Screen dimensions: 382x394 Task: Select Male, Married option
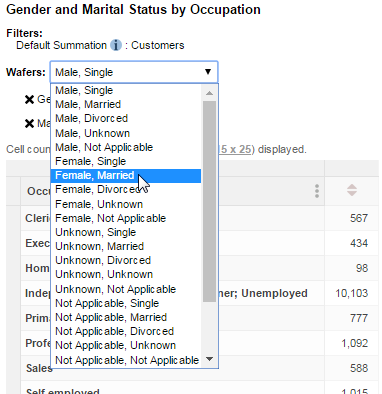126,104
